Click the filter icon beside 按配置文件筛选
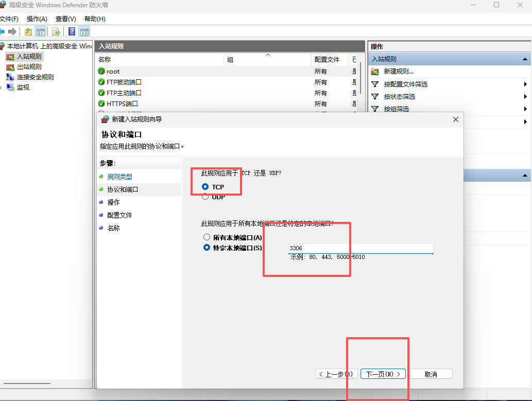Screen dimensions: 532x401 (375, 84)
